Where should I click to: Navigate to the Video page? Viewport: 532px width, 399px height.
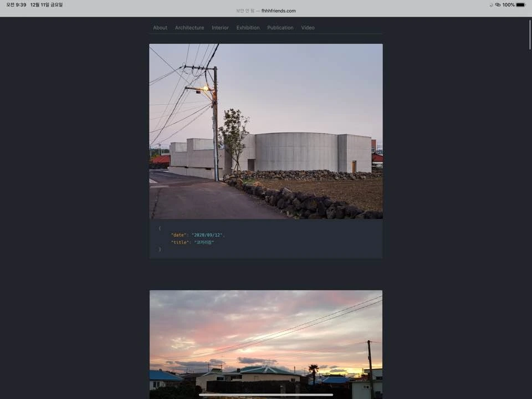coord(308,28)
